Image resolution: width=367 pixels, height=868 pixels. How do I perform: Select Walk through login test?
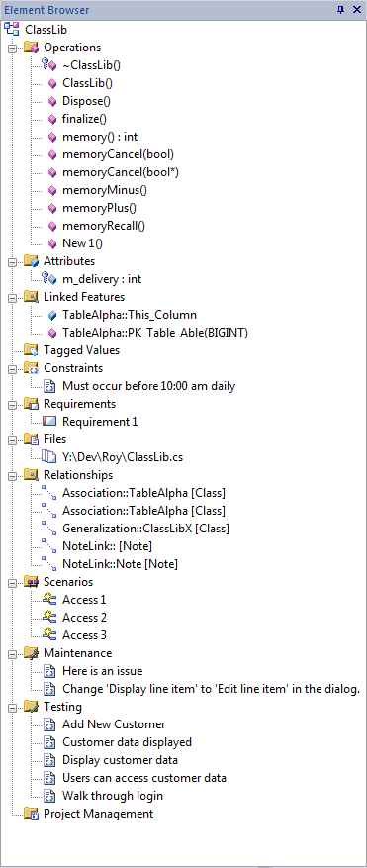(x=113, y=796)
